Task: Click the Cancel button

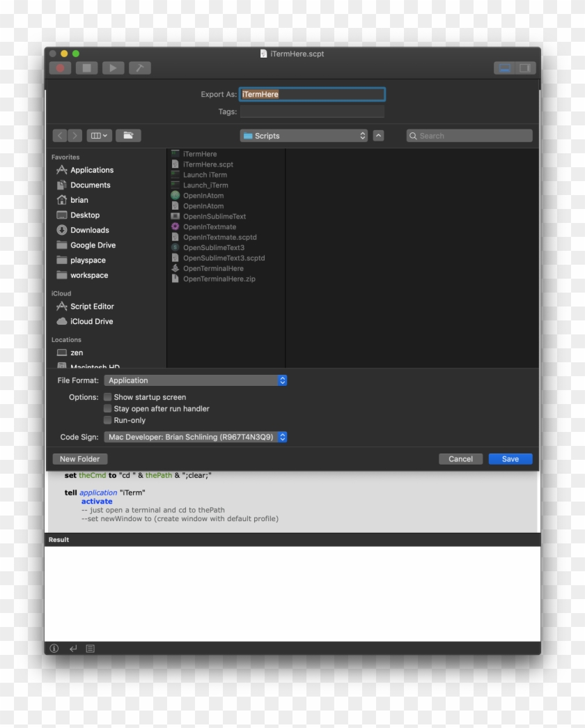Action: [x=460, y=459]
